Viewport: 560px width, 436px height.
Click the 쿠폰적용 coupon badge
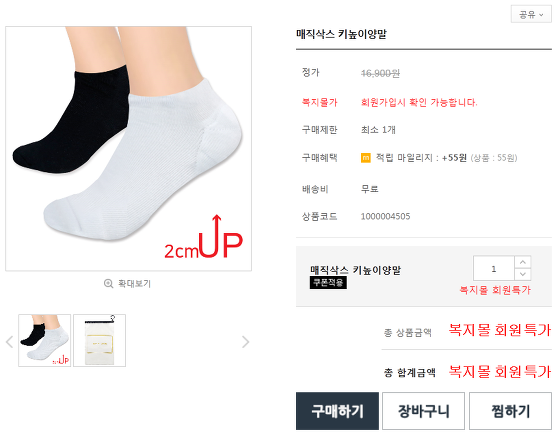(x=328, y=282)
